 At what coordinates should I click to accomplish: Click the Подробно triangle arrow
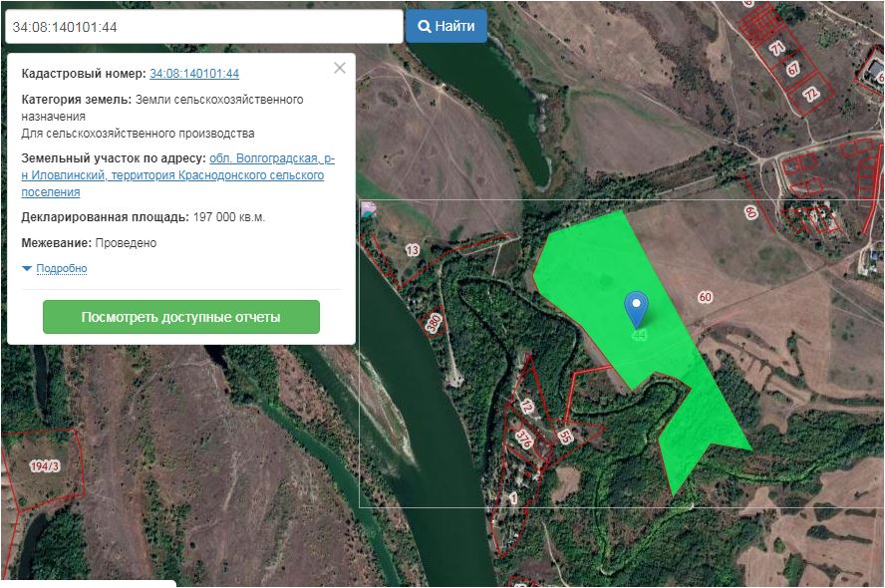(x=27, y=269)
